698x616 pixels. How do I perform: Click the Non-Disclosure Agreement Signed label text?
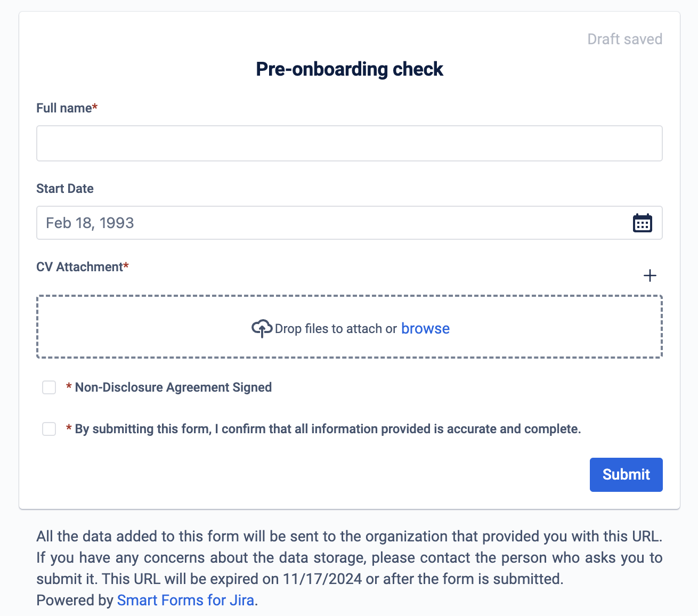pyautogui.click(x=173, y=387)
